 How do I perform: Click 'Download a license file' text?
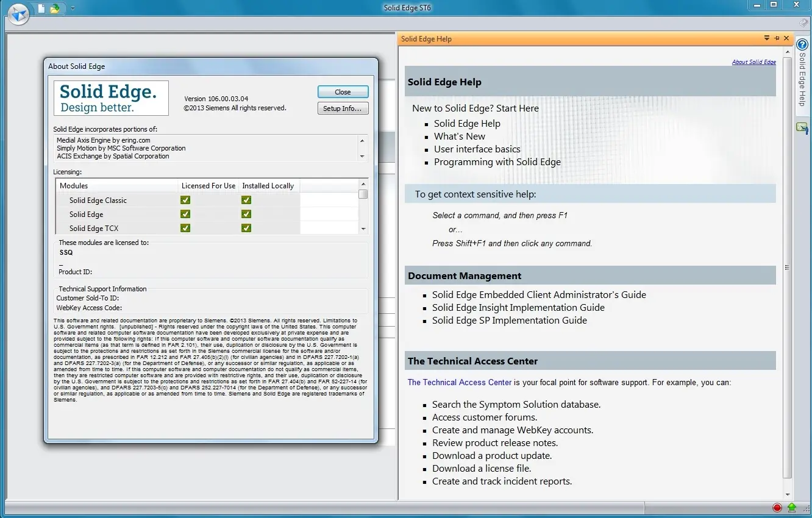coord(482,469)
